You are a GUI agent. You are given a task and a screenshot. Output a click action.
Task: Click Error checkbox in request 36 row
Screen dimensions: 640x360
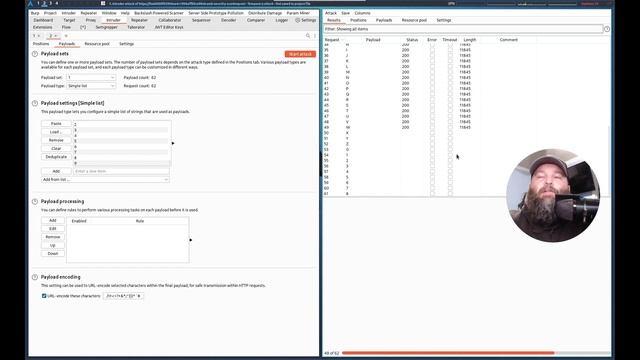point(432,56)
